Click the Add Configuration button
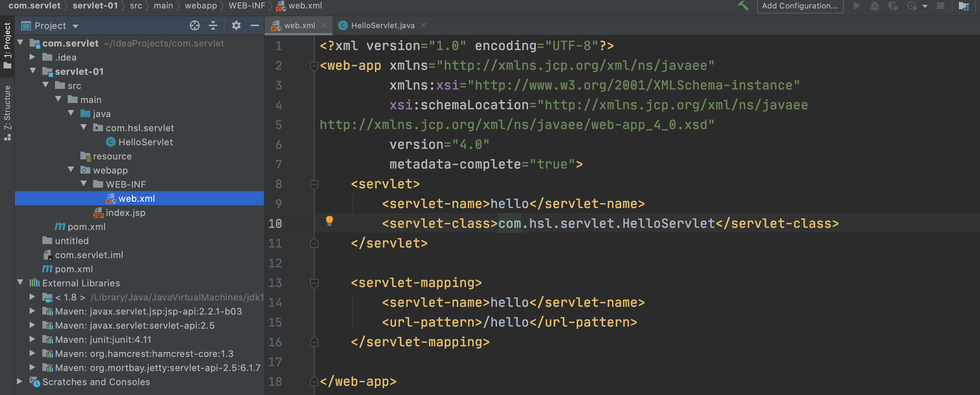The width and height of the screenshot is (980, 395). 800,6
